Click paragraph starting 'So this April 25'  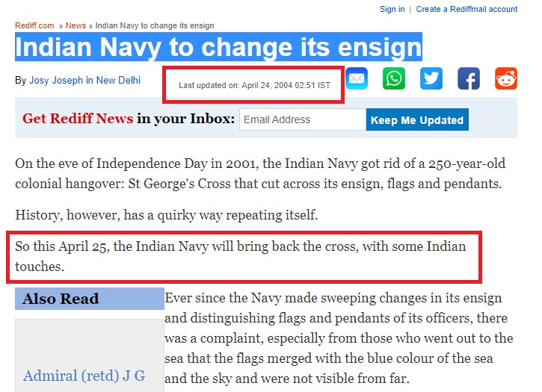tap(241, 256)
